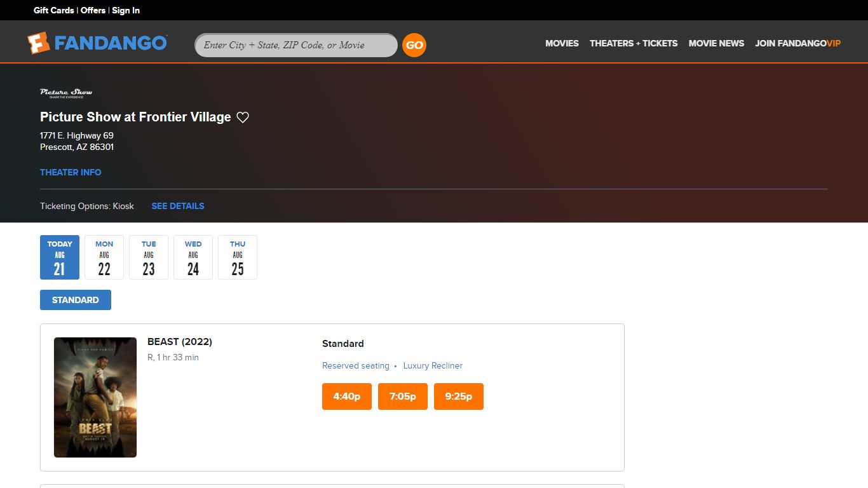Select Thursday Aug 25 date
Image resolution: width=868 pixels, height=488 pixels.
click(238, 257)
